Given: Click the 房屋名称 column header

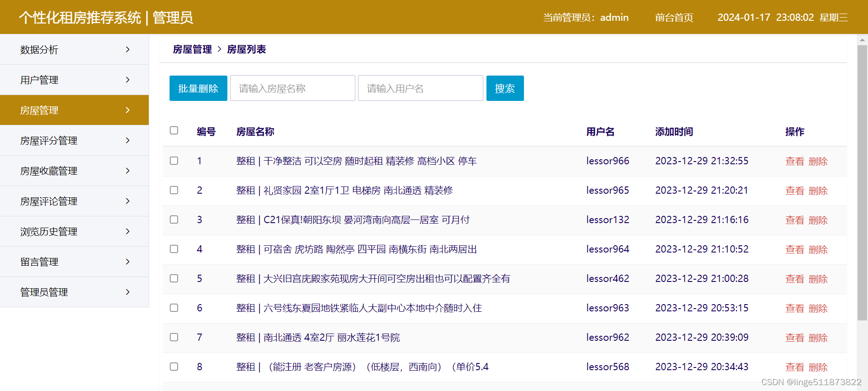Looking at the screenshot, I should coord(255,132).
